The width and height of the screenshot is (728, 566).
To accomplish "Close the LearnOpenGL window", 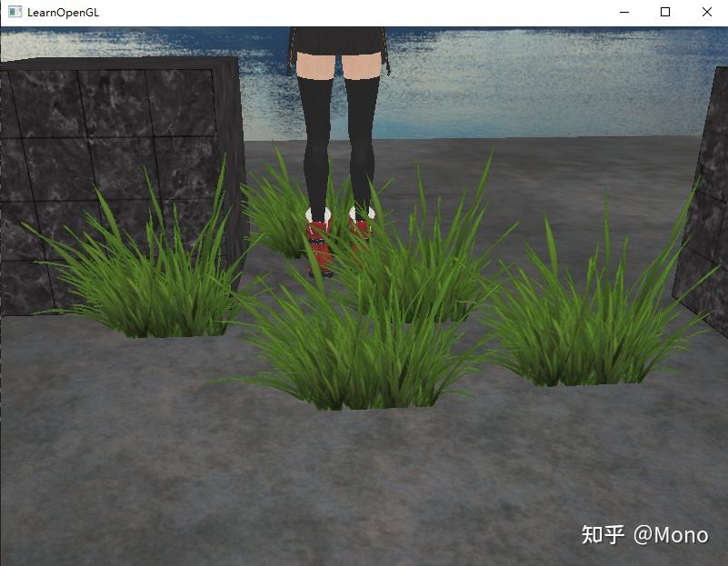I will tap(706, 12).
